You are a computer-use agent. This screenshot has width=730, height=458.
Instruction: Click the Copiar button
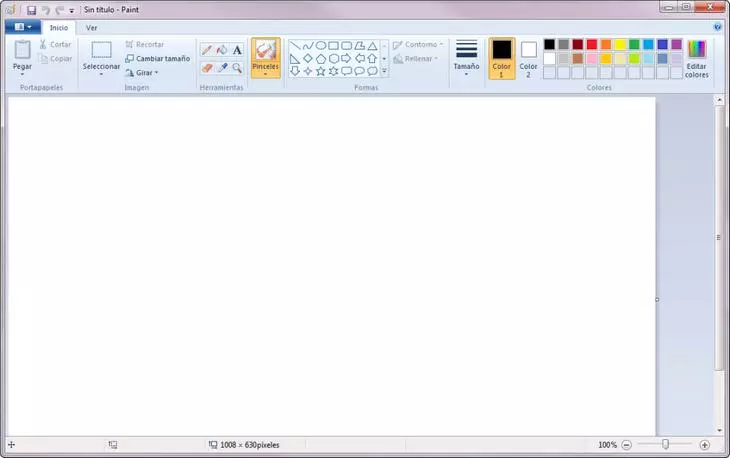pos(55,59)
